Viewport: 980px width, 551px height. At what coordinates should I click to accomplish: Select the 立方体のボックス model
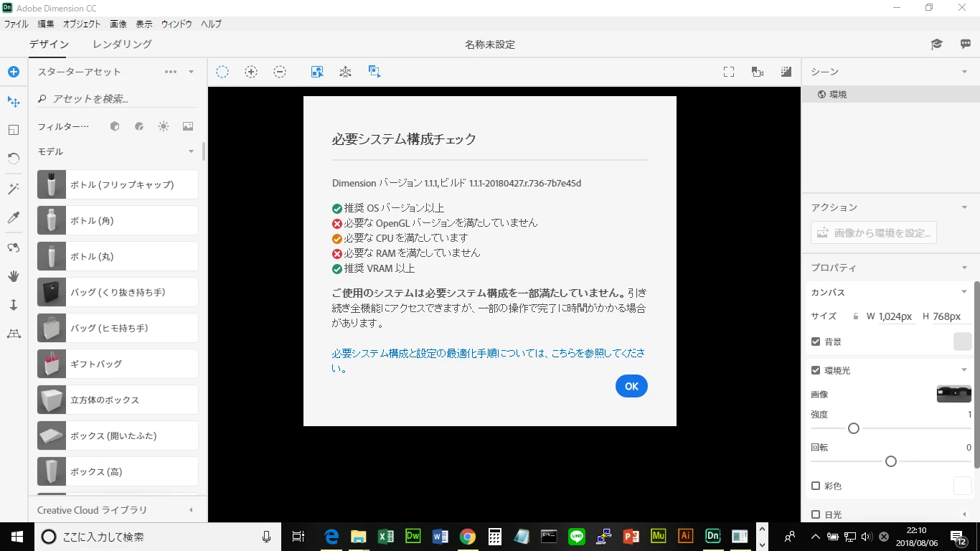coord(118,400)
